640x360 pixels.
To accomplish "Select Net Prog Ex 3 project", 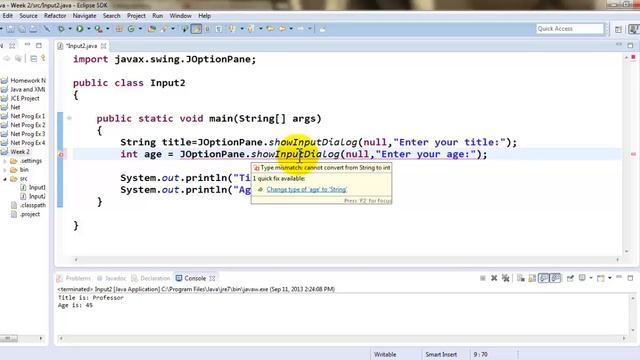I will (27, 134).
